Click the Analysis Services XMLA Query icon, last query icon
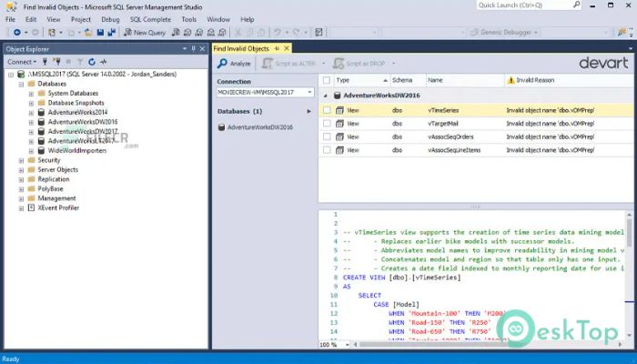The width and height of the screenshot is (637, 364). pos(222,33)
